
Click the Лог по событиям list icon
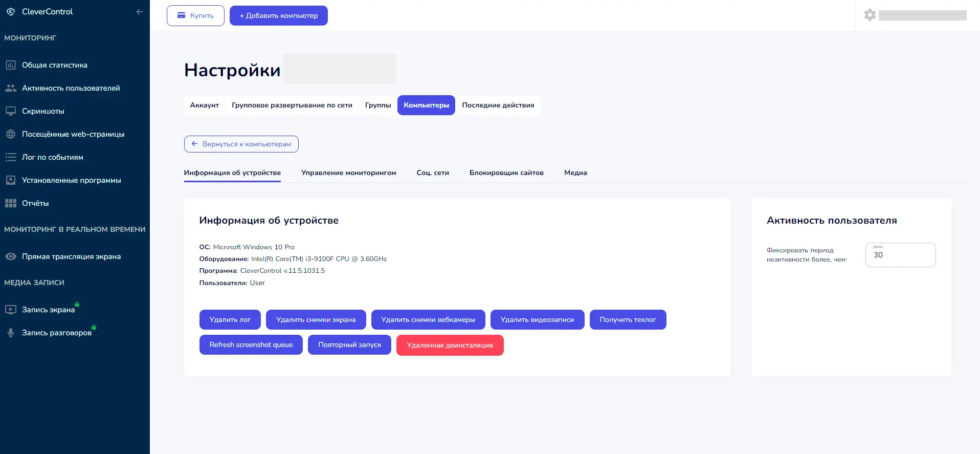coord(11,157)
